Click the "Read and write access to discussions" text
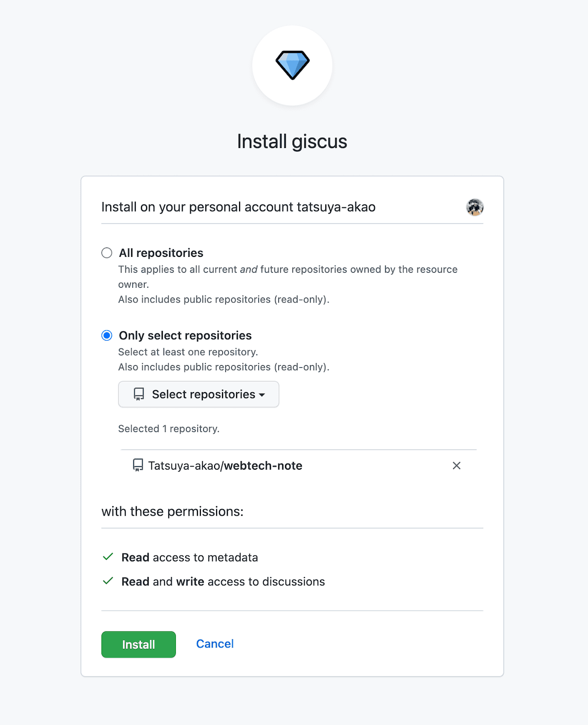Screen dimensions: 588x725 click(223, 582)
